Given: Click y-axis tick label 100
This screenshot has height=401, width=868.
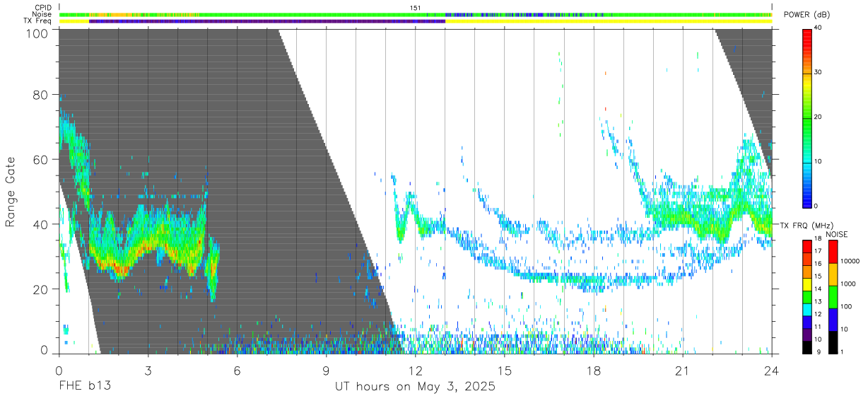Looking at the screenshot, I should 38,33.
